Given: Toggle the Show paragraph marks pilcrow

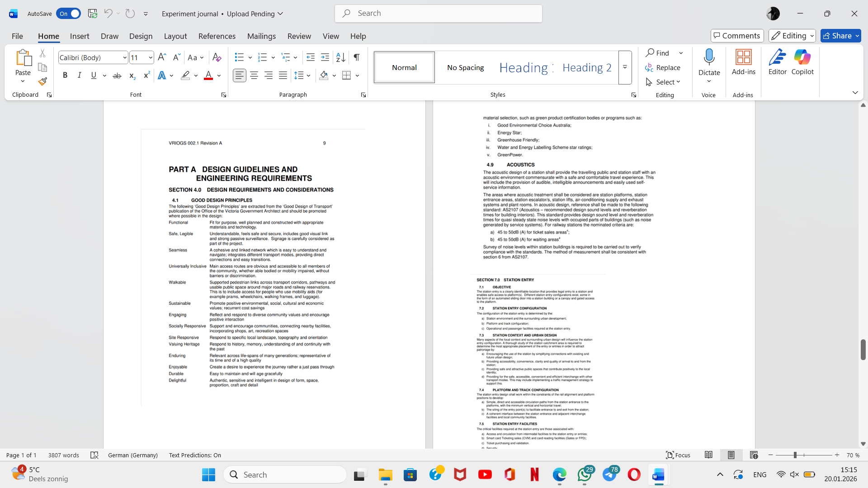Looking at the screenshot, I should click(x=357, y=57).
